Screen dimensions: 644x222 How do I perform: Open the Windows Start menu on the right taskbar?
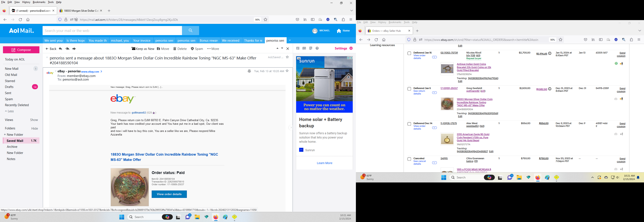point(444,177)
